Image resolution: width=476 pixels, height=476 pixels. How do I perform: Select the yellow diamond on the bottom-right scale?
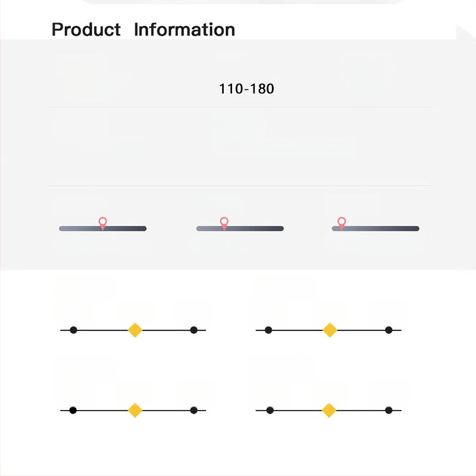click(329, 410)
